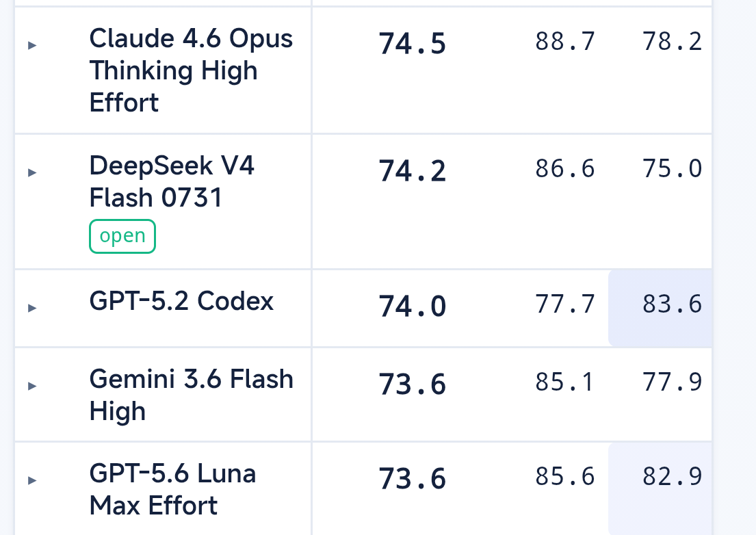Select the DeepSeek V4 Flash 0731 model name

point(172,182)
